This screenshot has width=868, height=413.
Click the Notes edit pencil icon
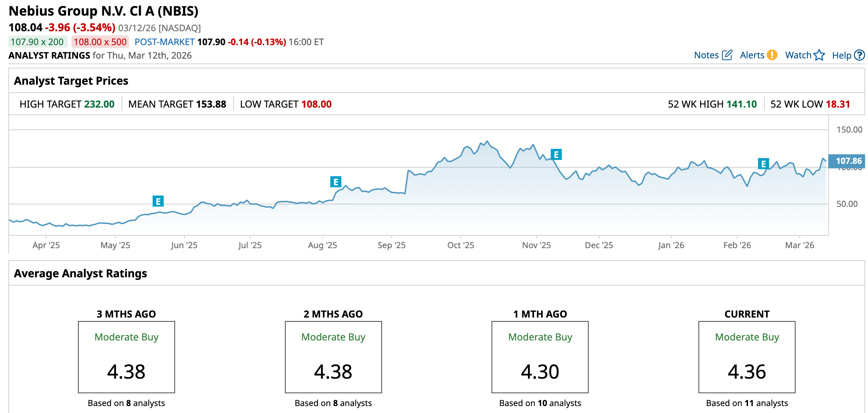click(x=727, y=55)
